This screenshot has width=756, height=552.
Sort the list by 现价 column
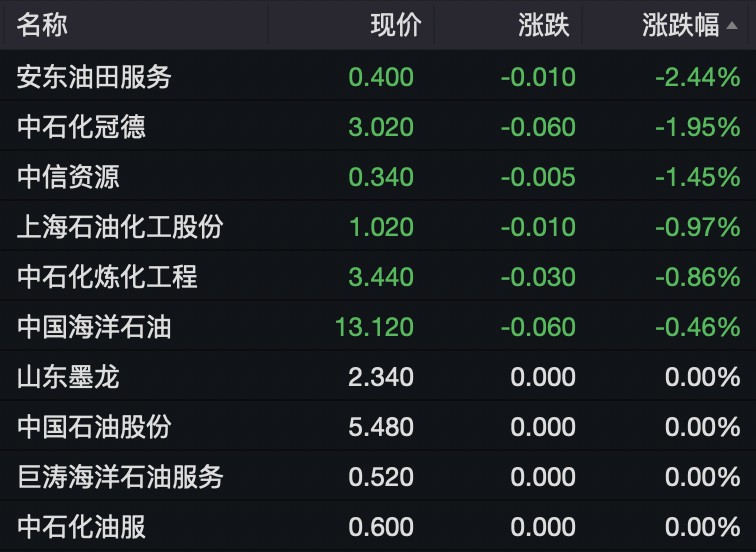coord(396,25)
